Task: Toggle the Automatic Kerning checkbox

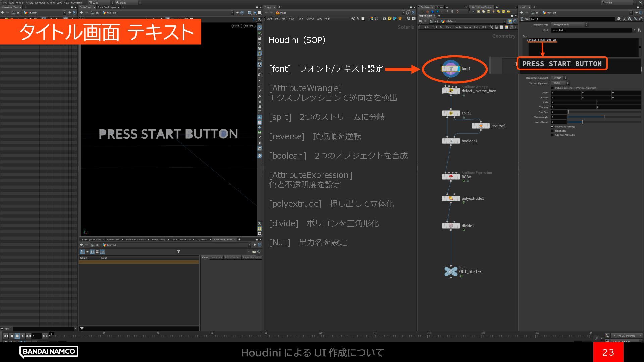Action: pyautogui.click(x=552, y=127)
